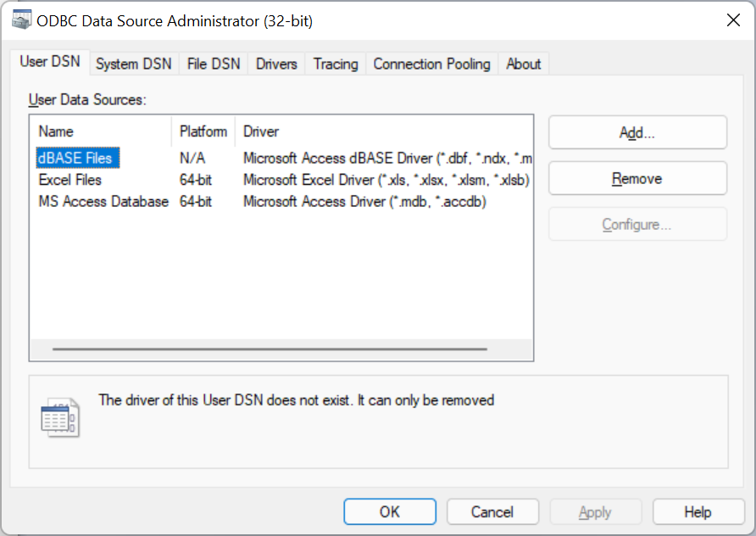
Task: Click 64-bit platform in MS Access row
Action: (x=196, y=201)
